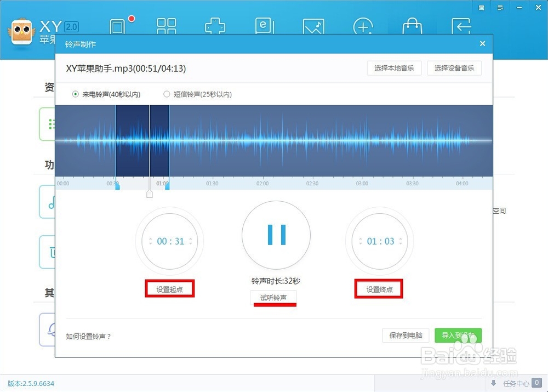Click the green 导入到设备 button

point(458,336)
